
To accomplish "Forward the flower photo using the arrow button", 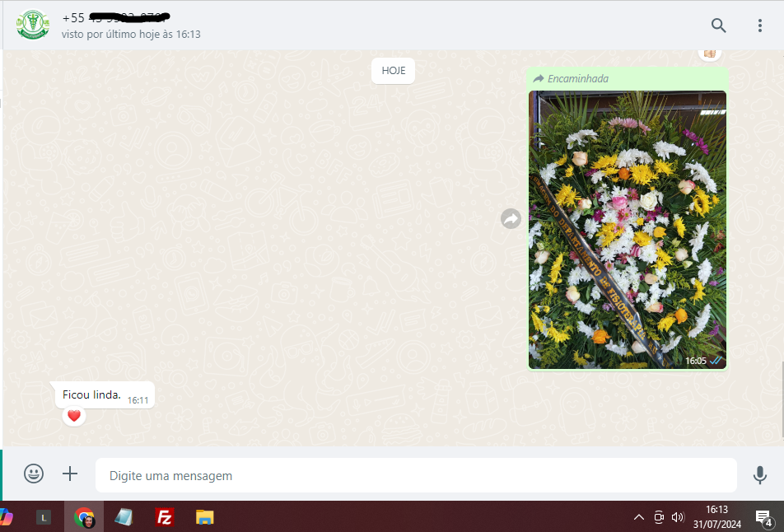I will coord(511,218).
